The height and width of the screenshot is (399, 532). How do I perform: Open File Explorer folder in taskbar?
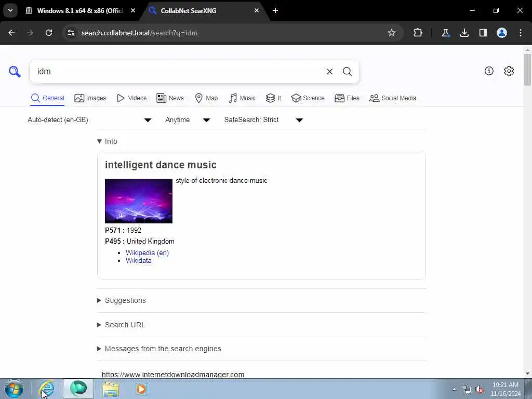coord(111,389)
